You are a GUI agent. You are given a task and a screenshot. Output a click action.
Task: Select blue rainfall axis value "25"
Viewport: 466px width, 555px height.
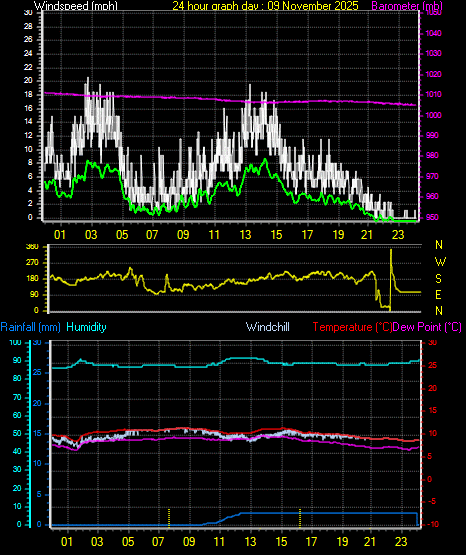[37, 373]
